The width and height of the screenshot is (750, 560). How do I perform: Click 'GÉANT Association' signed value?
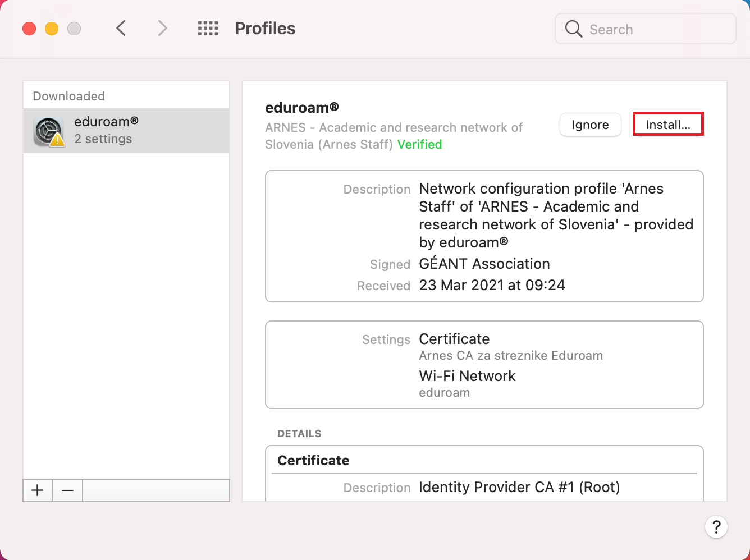point(484,264)
